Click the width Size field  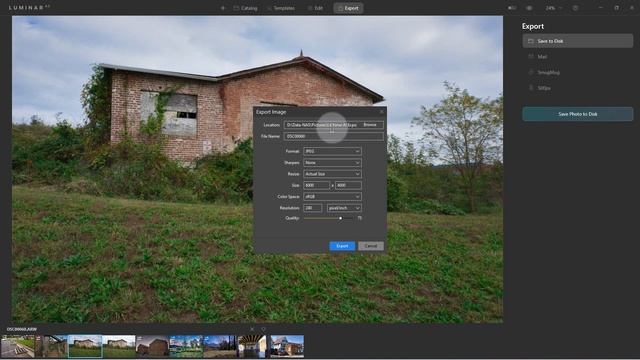(316, 185)
